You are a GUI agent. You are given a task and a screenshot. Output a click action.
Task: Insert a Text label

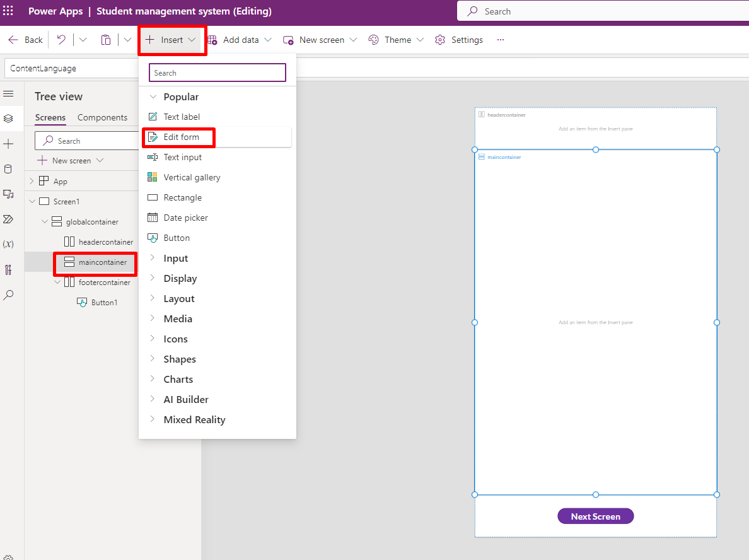point(182,117)
